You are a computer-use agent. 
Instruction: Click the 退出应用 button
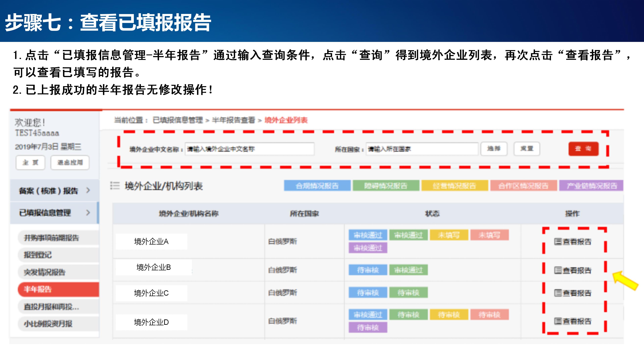(x=70, y=163)
